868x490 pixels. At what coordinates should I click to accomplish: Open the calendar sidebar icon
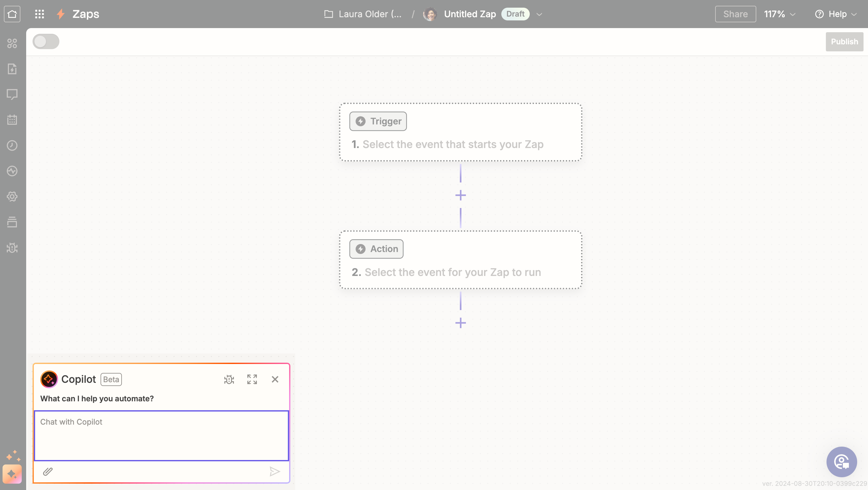click(12, 120)
